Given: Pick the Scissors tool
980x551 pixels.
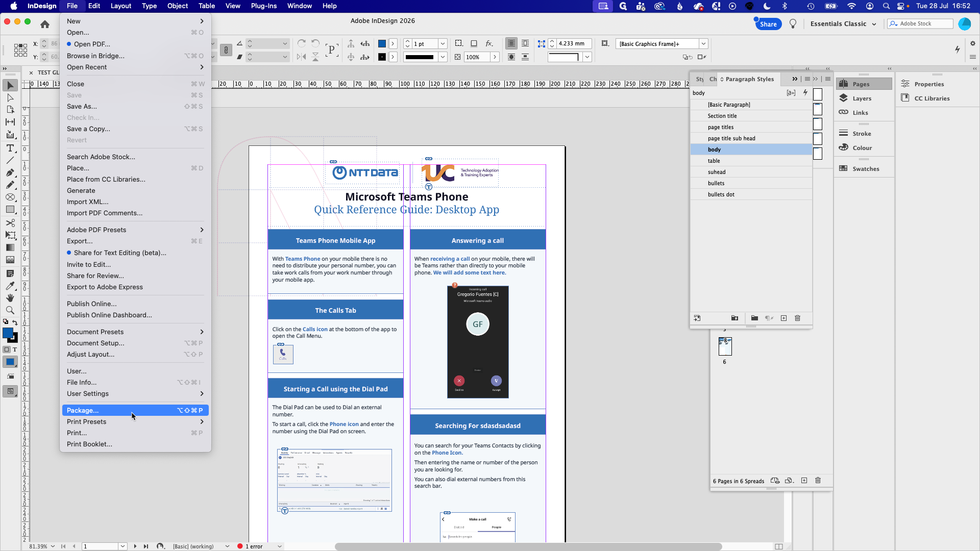Looking at the screenshot, I should click(x=10, y=223).
